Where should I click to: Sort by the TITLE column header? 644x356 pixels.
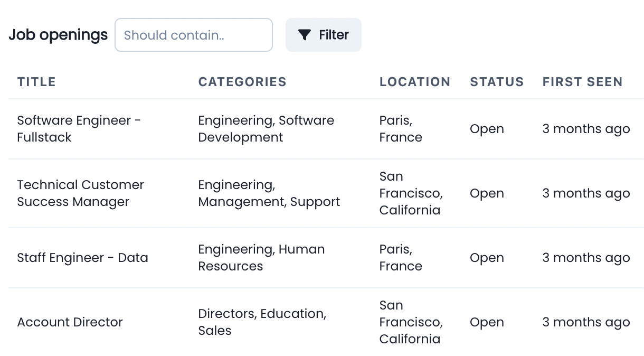pyautogui.click(x=36, y=82)
